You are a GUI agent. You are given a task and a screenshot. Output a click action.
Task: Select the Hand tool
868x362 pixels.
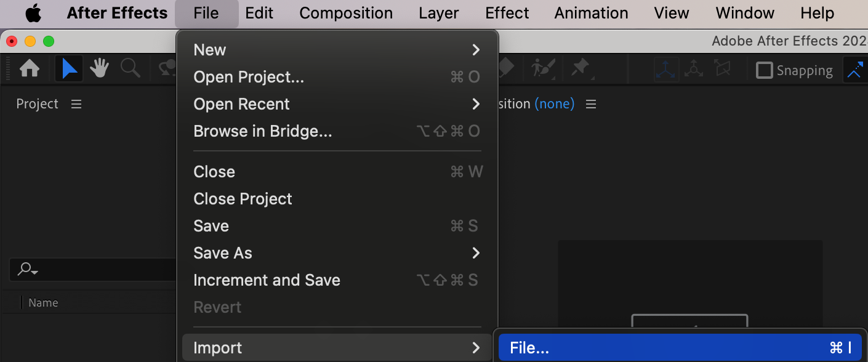pos(100,68)
